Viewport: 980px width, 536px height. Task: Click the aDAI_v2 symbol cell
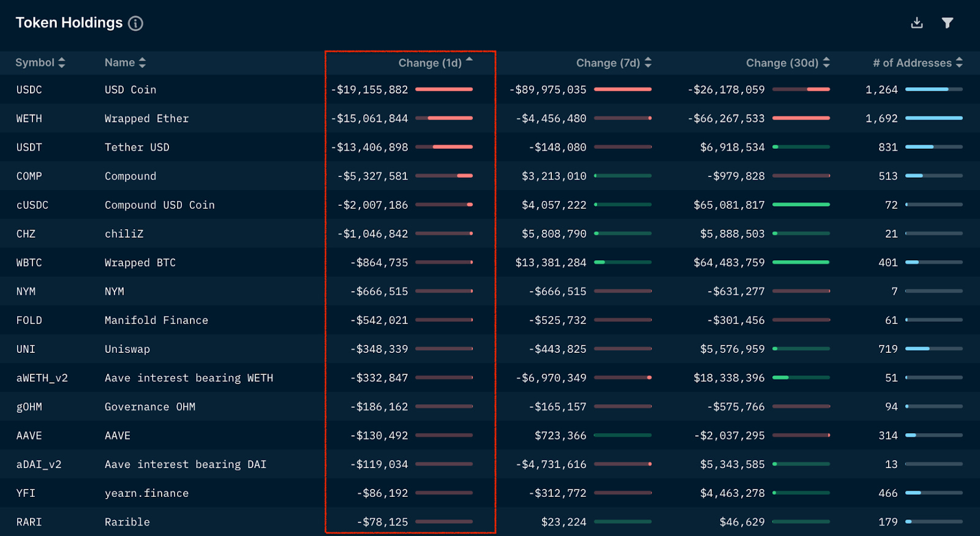coord(39,464)
